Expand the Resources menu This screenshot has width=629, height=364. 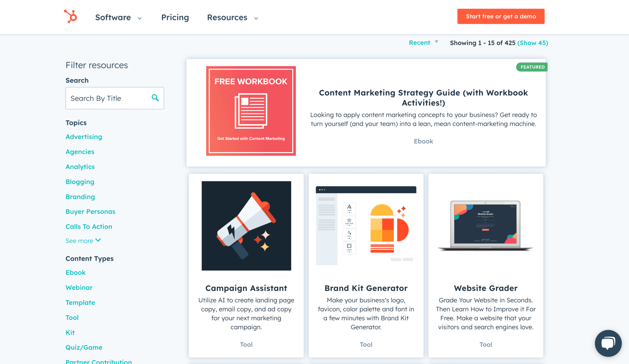[233, 17]
